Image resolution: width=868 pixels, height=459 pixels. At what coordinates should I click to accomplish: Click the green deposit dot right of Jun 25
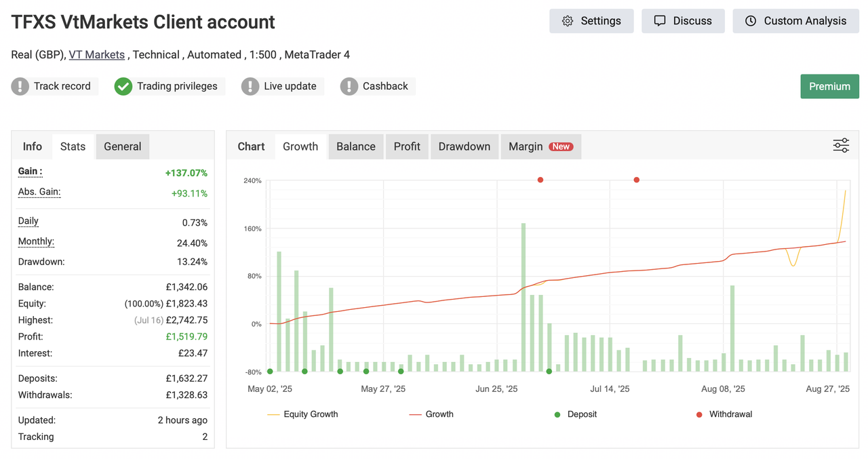(549, 372)
